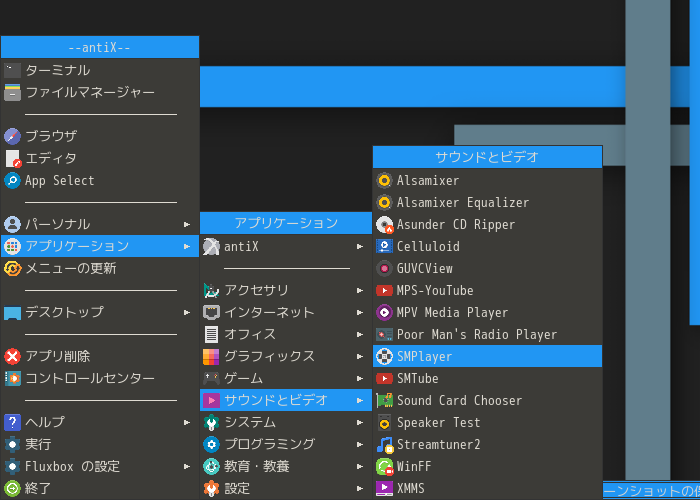Click the Celluloid text label

point(428,246)
